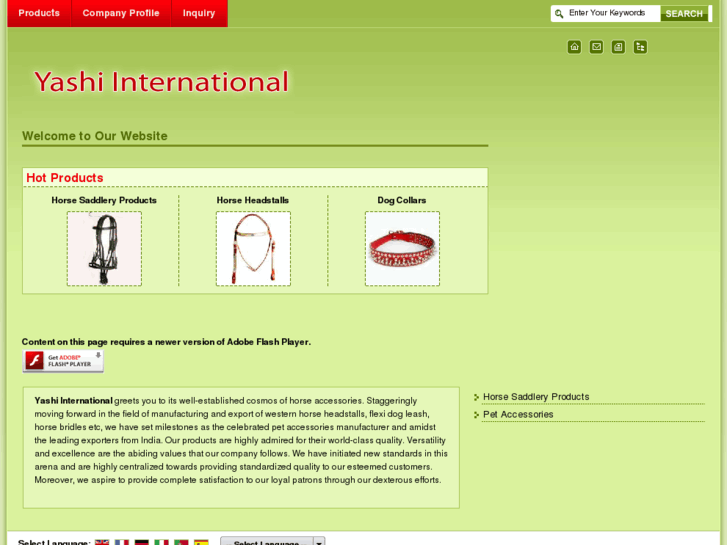Select the German flag language icon
This screenshot has width=727, height=545.
click(141, 542)
